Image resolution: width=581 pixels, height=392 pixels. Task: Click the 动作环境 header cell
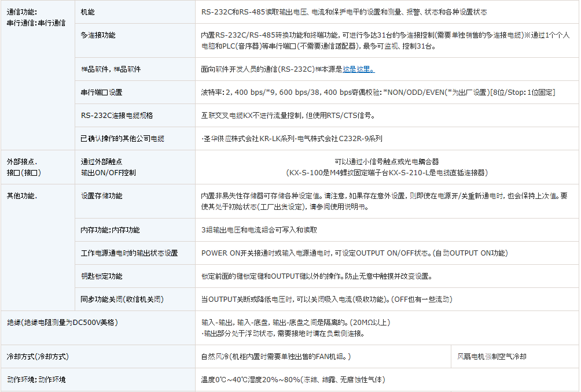36,380
